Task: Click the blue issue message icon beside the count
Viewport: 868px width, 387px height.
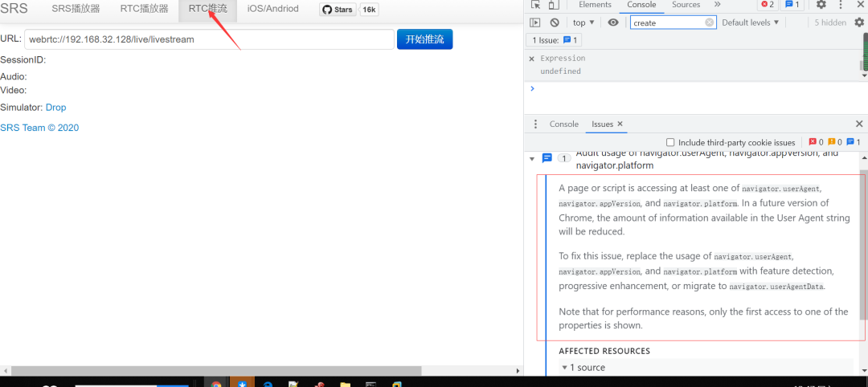Action: pos(547,158)
